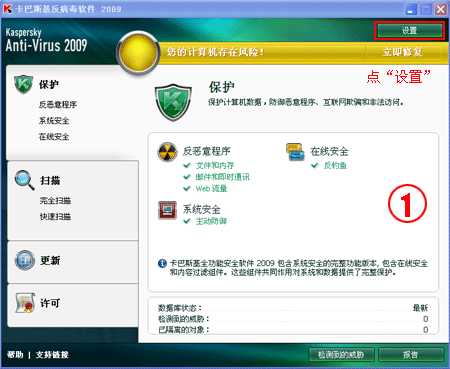Click the 检测到的威胁 row label
450x369 pixels.
coord(183,319)
